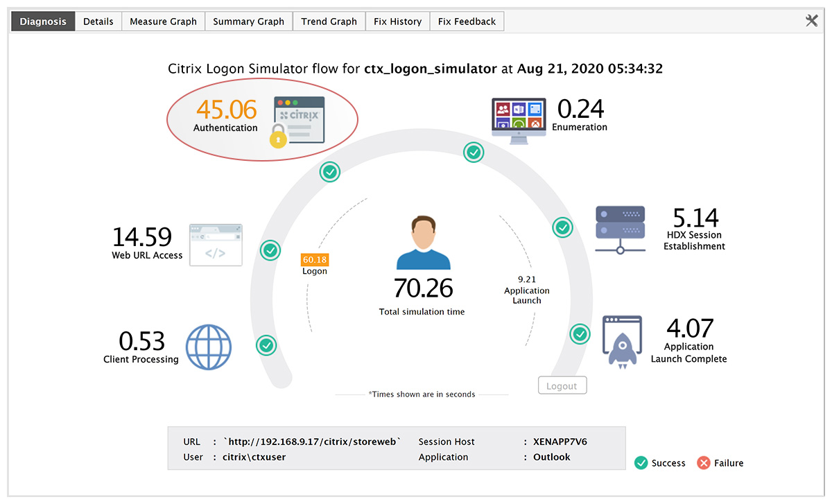Click the success checkmark beside Client Processing
Image resolution: width=832 pixels, height=504 pixels.
tap(266, 345)
